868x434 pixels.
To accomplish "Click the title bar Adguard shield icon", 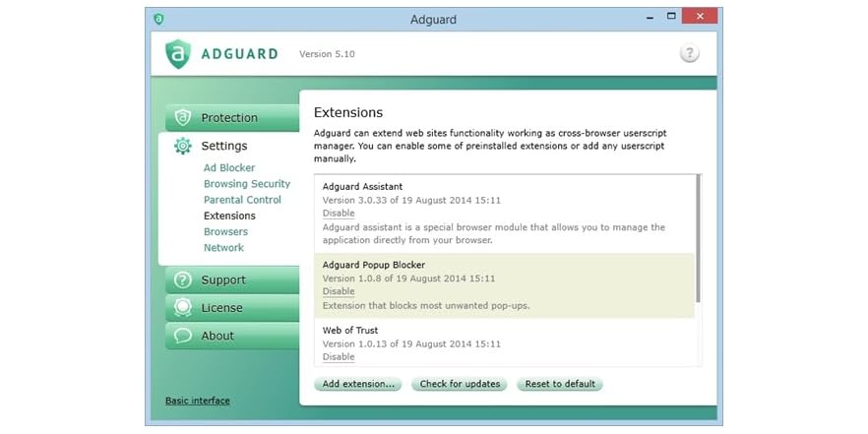I will coord(158,20).
